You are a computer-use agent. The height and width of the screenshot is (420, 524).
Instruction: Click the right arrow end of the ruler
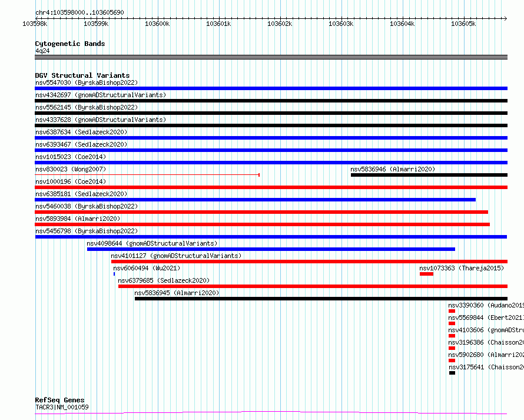[x=506, y=18]
